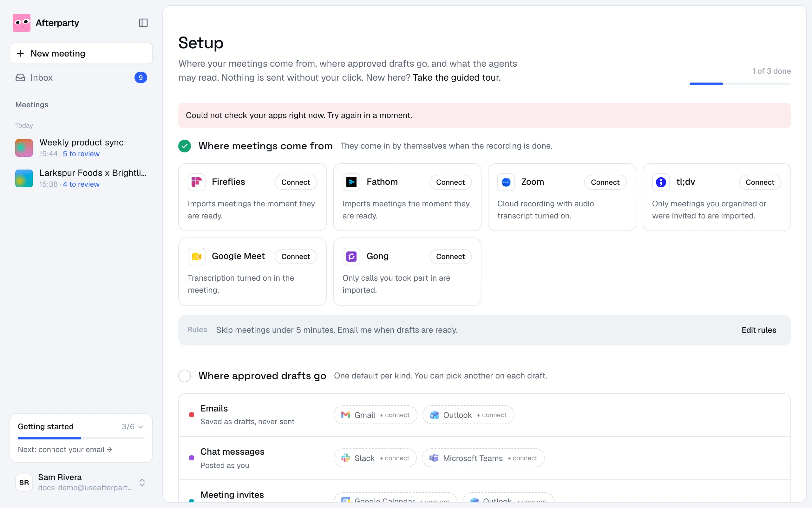The height and width of the screenshot is (508, 812).
Task: Click the Slack logo icon
Action: [346, 458]
